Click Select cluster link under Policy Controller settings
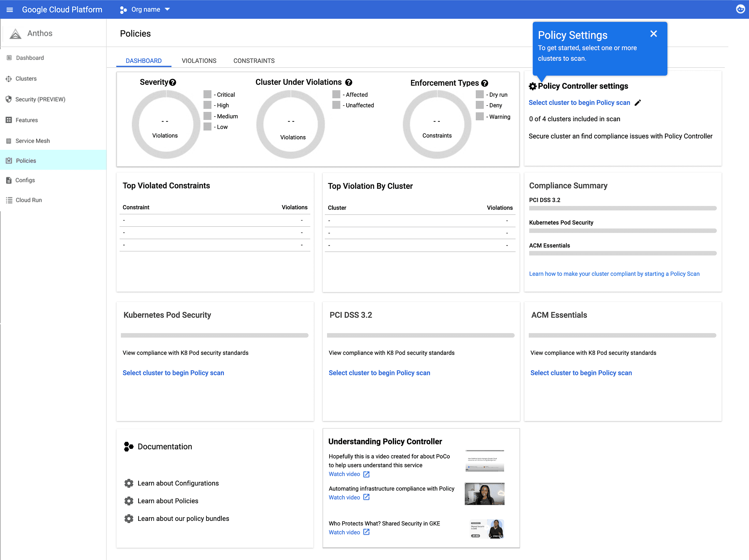The width and height of the screenshot is (749, 560). (x=579, y=103)
